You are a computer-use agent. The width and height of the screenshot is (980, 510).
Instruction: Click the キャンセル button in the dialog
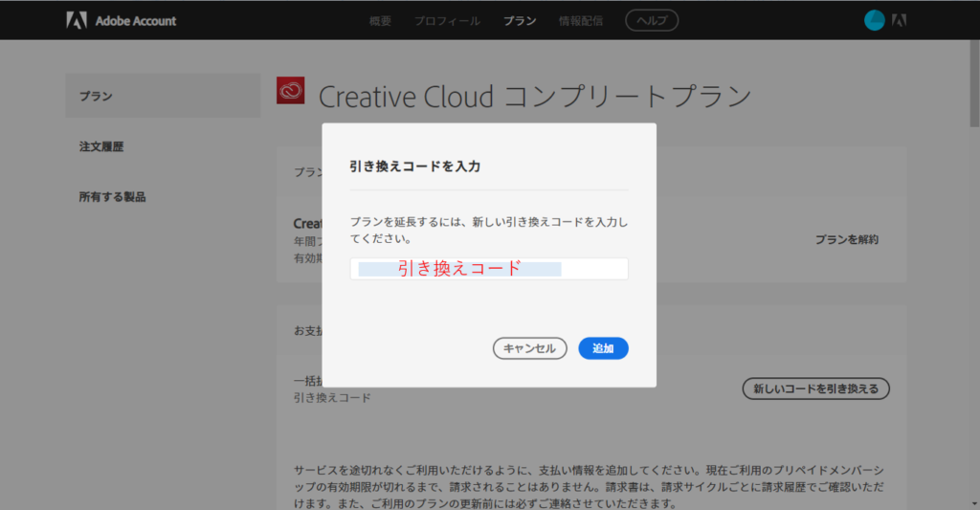click(x=530, y=348)
